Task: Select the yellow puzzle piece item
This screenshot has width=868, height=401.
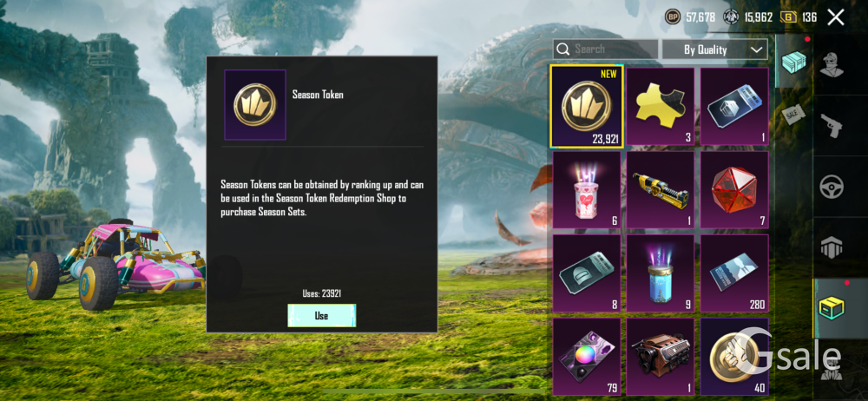Action: [x=661, y=107]
